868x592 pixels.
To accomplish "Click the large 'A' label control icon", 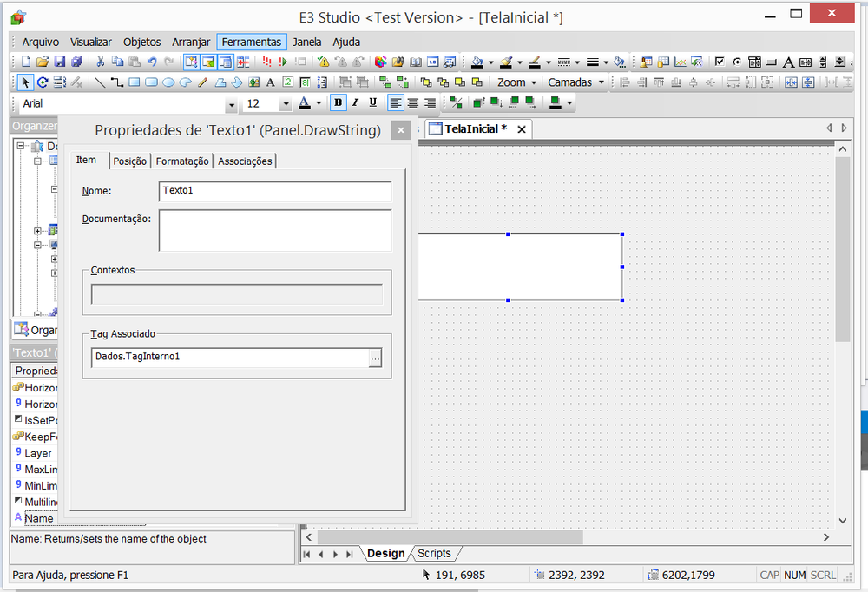I will (x=788, y=62).
